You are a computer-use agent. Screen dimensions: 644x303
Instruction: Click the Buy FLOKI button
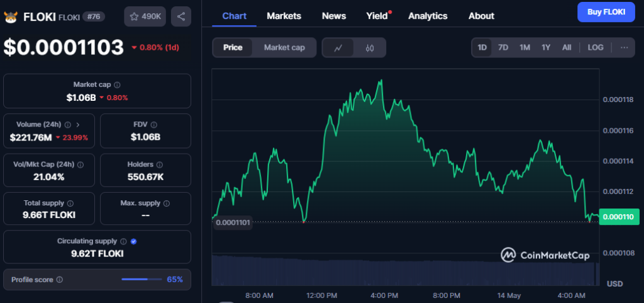tap(606, 12)
